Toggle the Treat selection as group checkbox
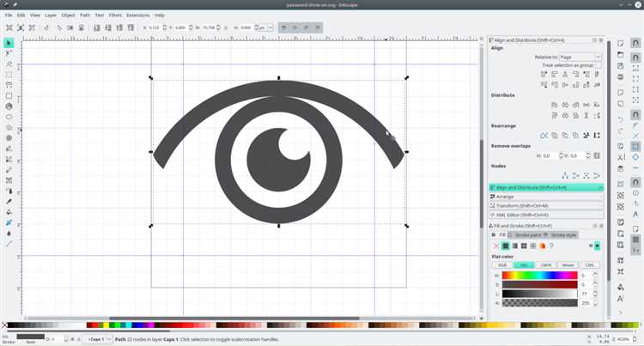The width and height of the screenshot is (644, 346). tap(598, 65)
